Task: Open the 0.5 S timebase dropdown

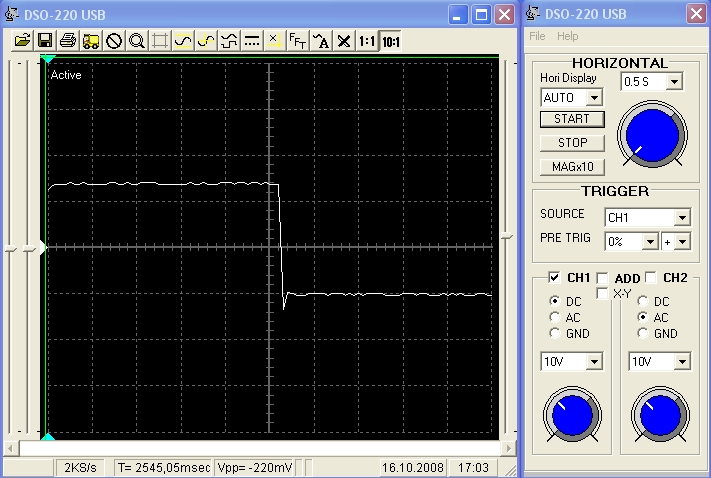Action: tap(674, 81)
